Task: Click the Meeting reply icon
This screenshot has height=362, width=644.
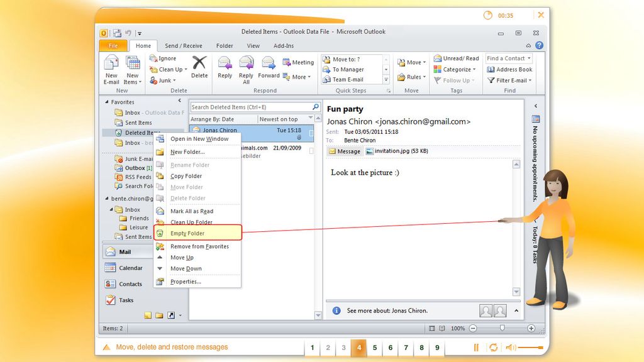Action: click(x=286, y=62)
